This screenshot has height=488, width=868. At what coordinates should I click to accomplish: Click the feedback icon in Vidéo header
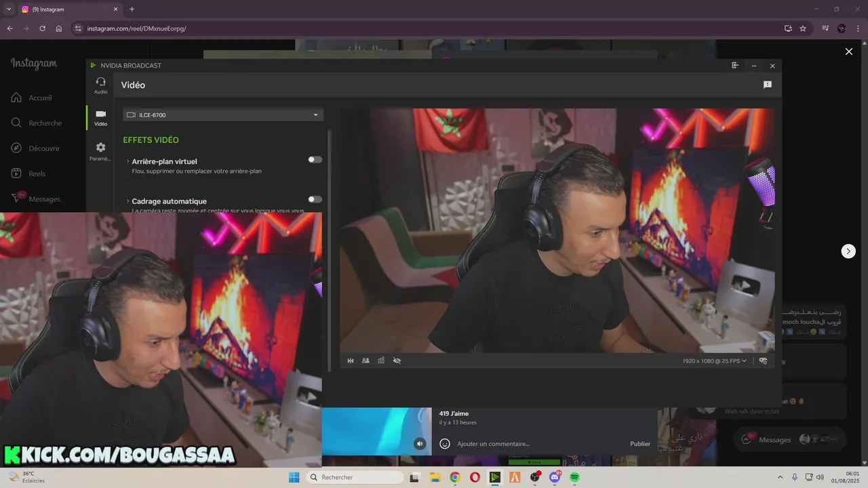pos(768,85)
